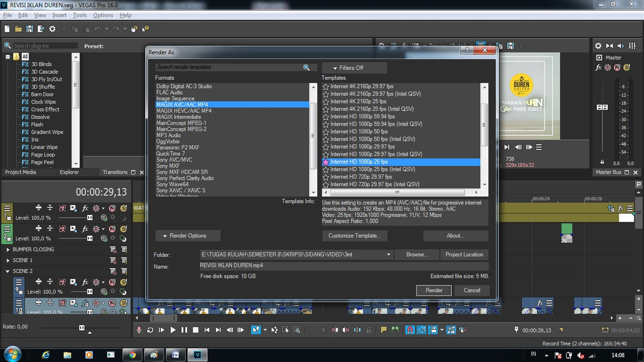Click the New project icon in toolbar
Screen dimensions: 644x362
pos(8,29)
